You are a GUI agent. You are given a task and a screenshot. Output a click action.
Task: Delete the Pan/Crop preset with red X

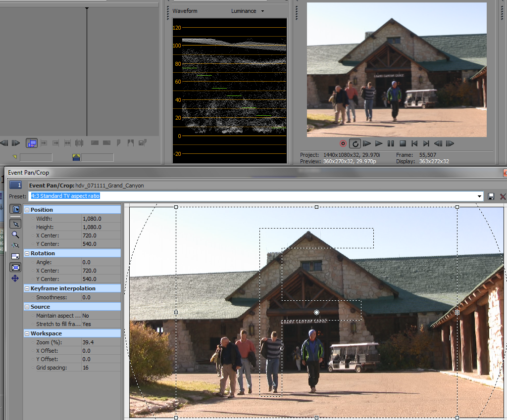(503, 196)
